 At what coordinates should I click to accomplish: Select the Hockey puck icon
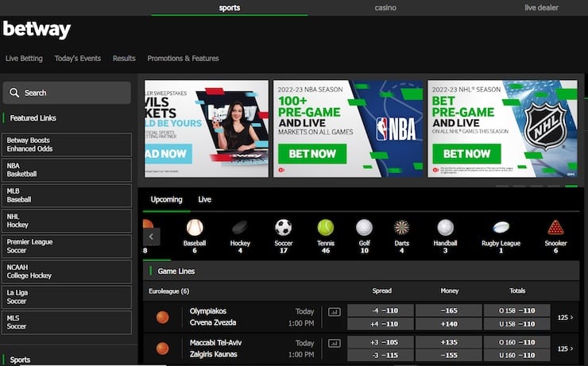coord(240,227)
